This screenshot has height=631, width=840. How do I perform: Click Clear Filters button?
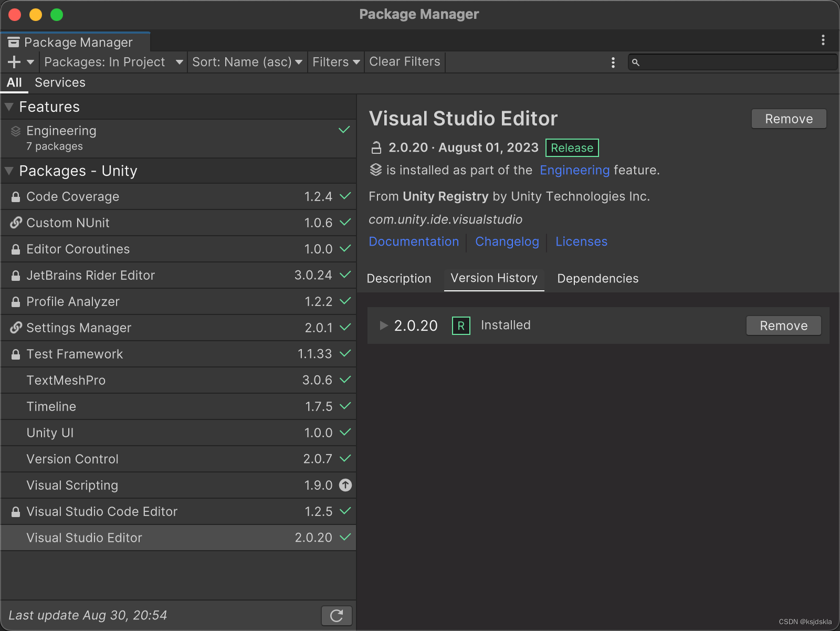[405, 62]
